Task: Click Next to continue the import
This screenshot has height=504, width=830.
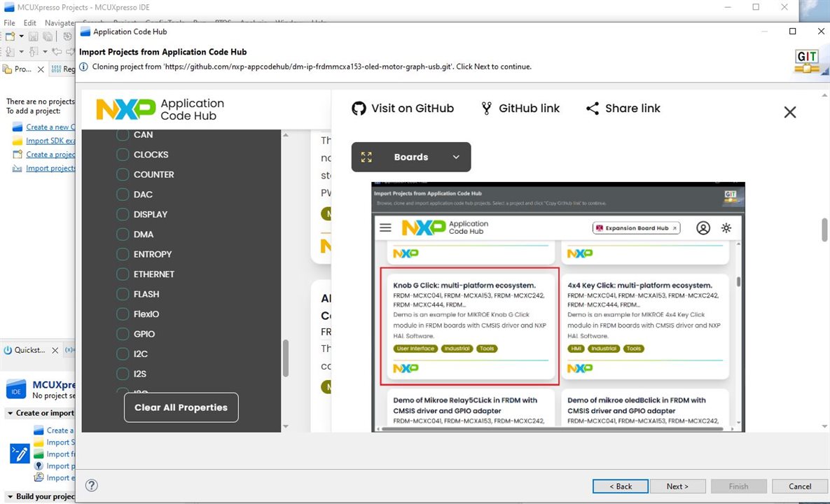Action: tap(677, 486)
